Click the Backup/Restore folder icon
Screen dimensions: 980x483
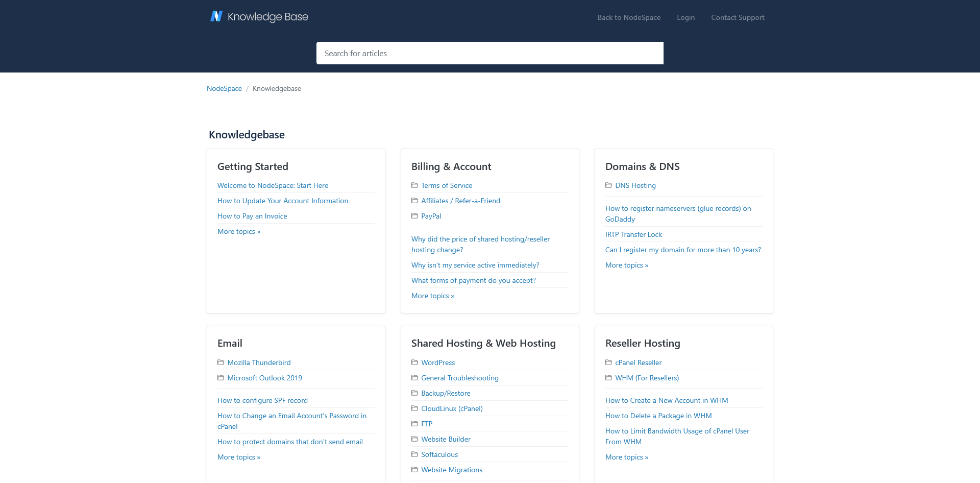[x=414, y=393]
